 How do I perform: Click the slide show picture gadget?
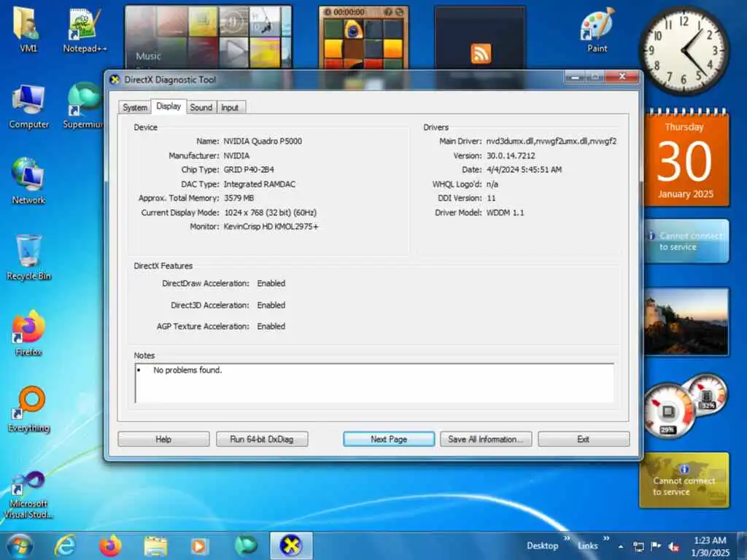[686, 322]
